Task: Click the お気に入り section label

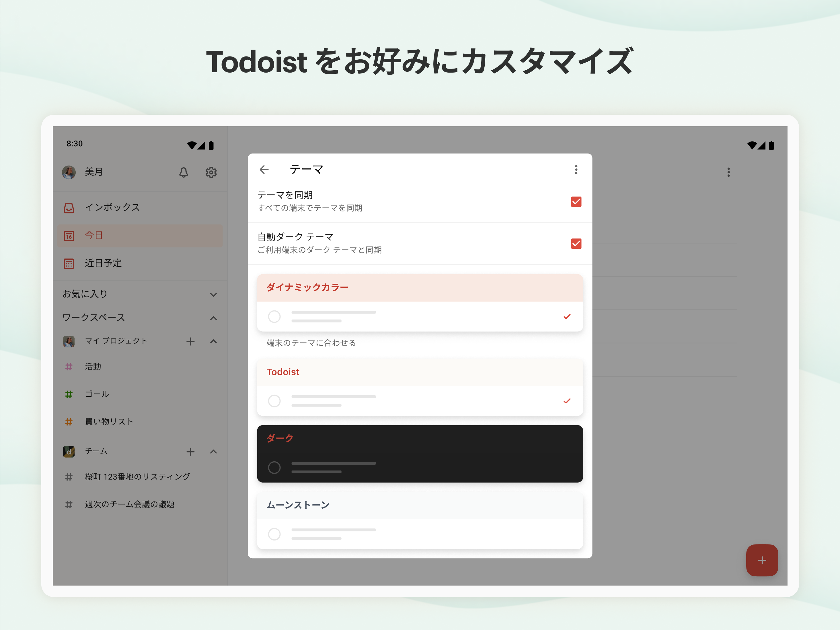Action: 85,294
